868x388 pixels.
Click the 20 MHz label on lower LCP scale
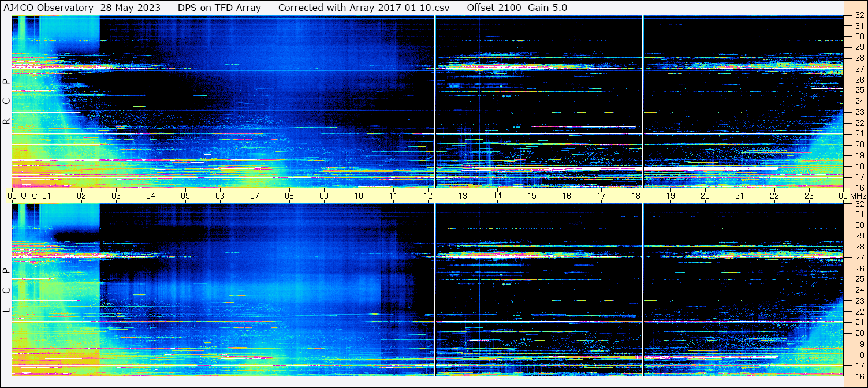pyautogui.click(x=859, y=333)
